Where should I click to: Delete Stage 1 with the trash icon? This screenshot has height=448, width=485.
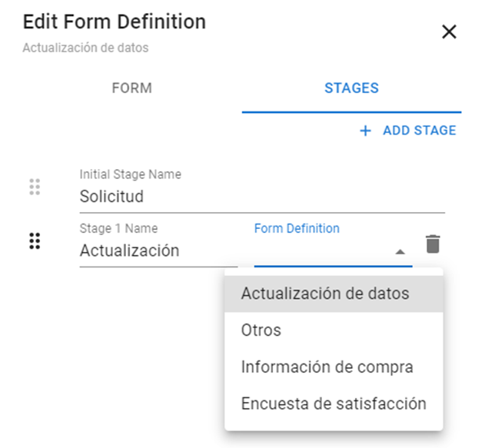(434, 244)
